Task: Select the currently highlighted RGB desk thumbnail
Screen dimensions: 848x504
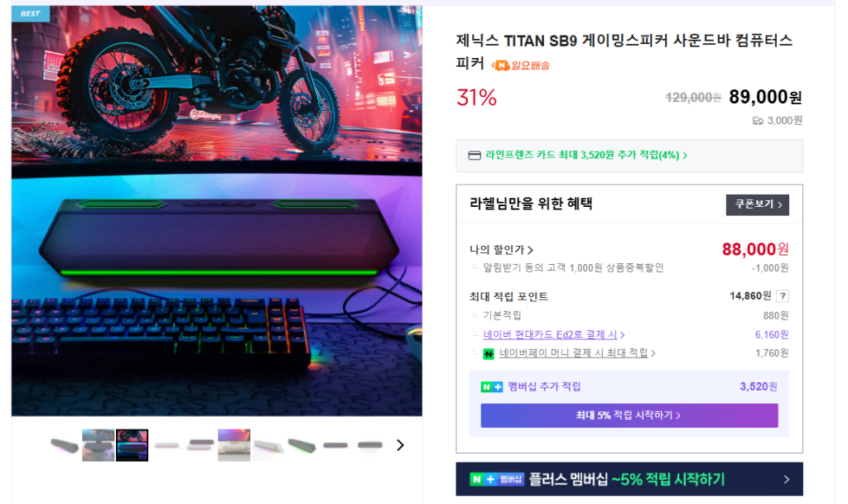Action: pyautogui.click(x=132, y=445)
